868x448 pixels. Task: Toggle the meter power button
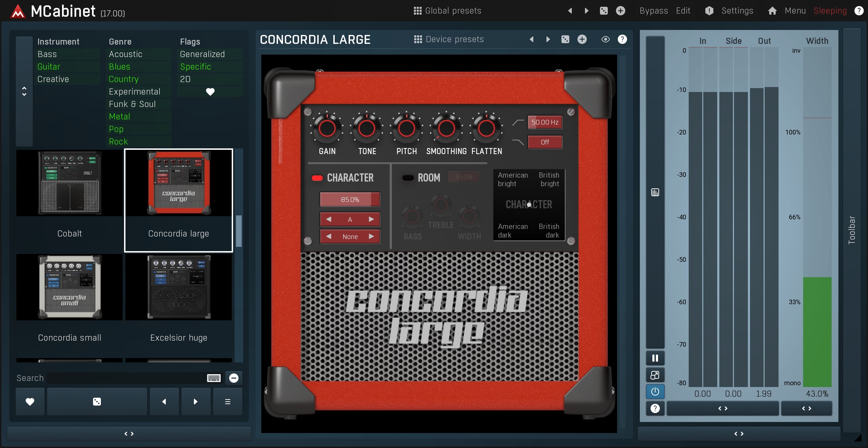pyautogui.click(x=655, y=392)
